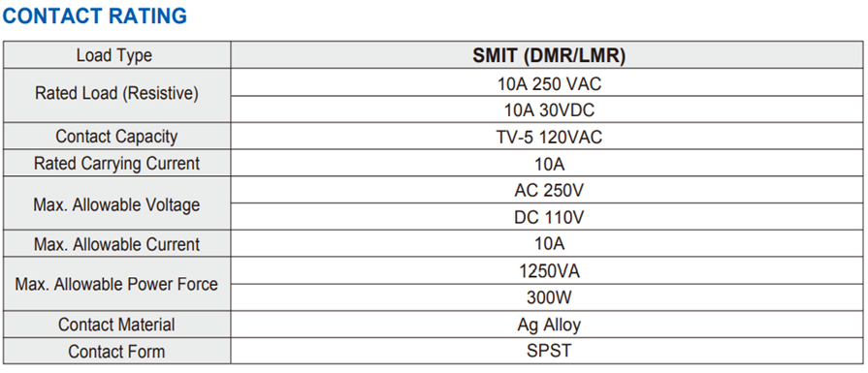Click the CONTACT RATING heading
This screenshot has width=868, height=373.
pos(95,16)
